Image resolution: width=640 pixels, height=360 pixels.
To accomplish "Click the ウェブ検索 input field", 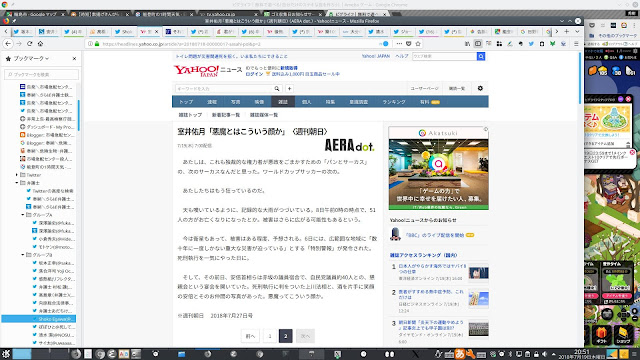I will [444, 56].
